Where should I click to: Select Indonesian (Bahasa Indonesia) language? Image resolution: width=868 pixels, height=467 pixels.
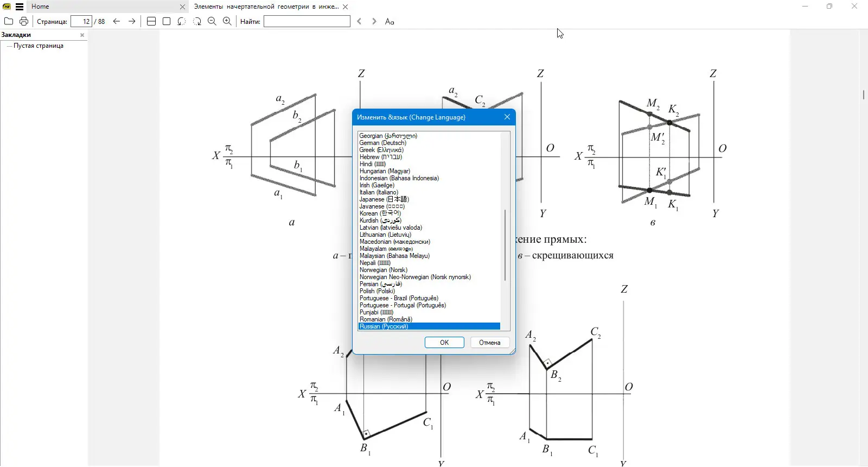429,178
